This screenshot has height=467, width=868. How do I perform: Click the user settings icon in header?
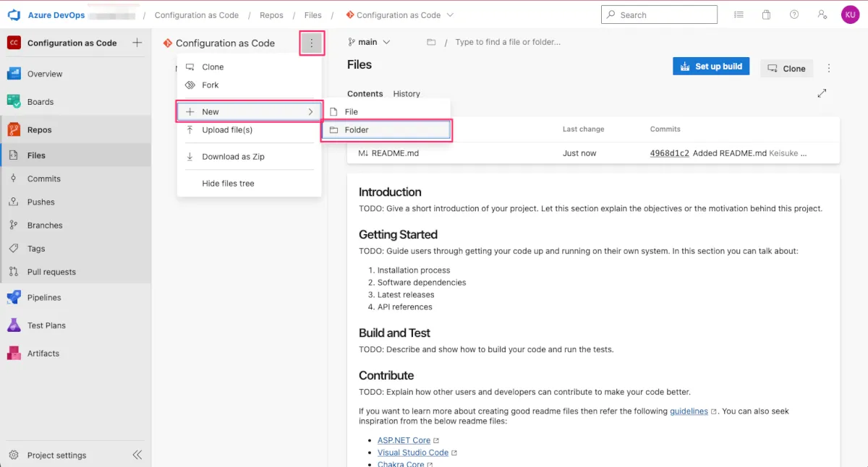click(822, 14)
